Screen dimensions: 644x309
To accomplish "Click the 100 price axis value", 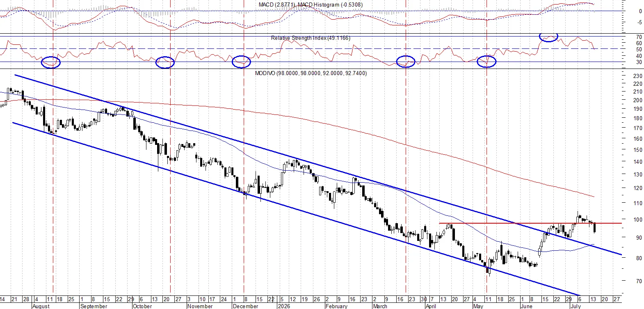I will pyautogui.click(x=638, y=220).
